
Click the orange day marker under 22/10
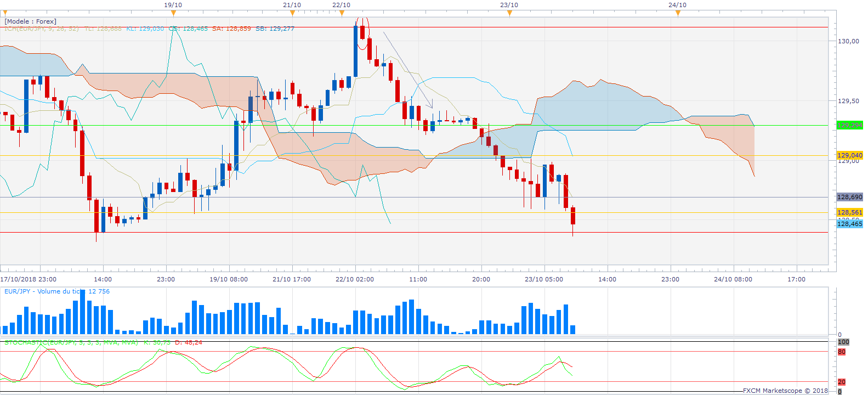pos(342,13)
